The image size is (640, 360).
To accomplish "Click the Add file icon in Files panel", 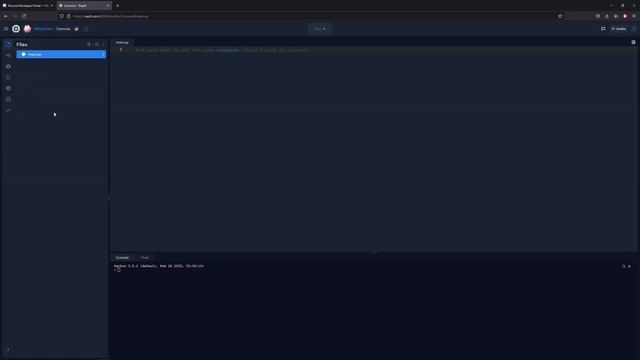I will [89, 44].
